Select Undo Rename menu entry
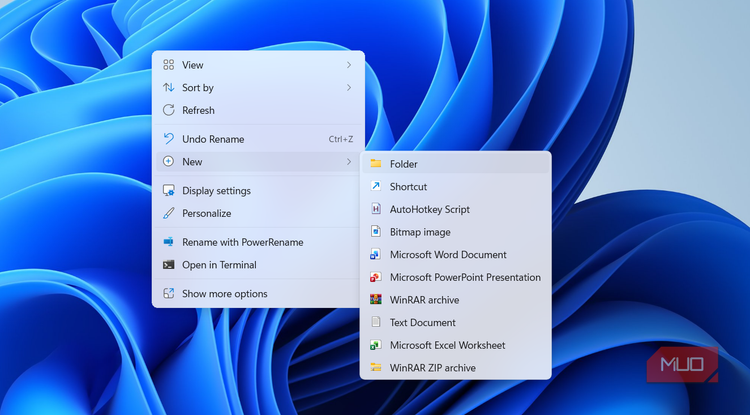Screen dimensions: 750x415 [258, 139]
